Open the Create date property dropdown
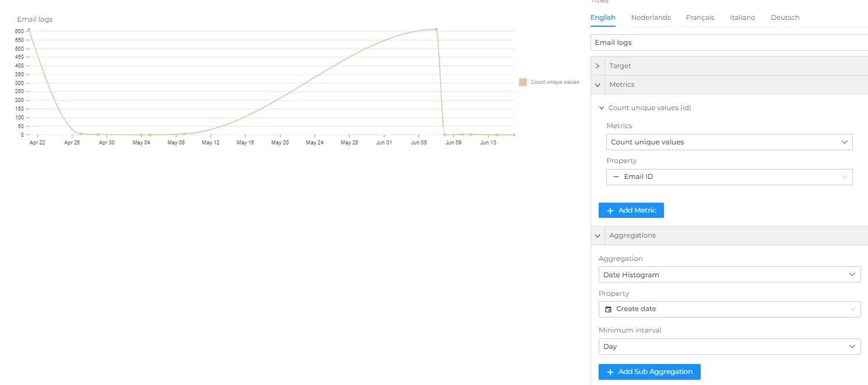Screen dimensions: 868x385 click(x=729, y=309)
